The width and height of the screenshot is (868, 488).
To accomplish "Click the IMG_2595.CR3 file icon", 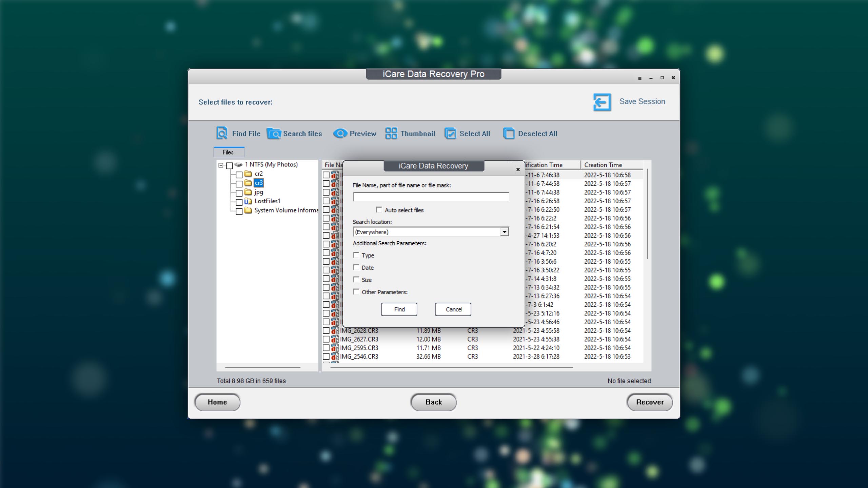I will pos(335,348).
